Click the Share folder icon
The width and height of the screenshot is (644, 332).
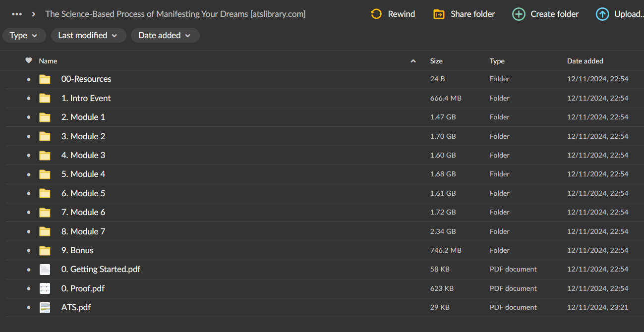(439, 14)
